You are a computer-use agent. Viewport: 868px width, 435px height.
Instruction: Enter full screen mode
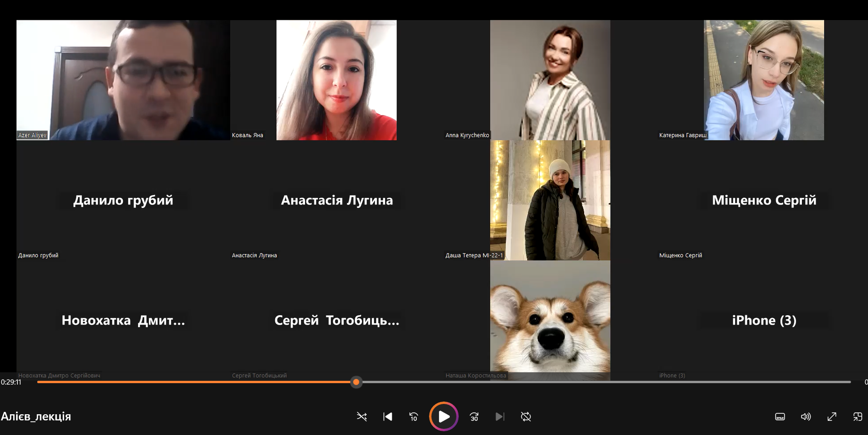click(x=832, y=417)
